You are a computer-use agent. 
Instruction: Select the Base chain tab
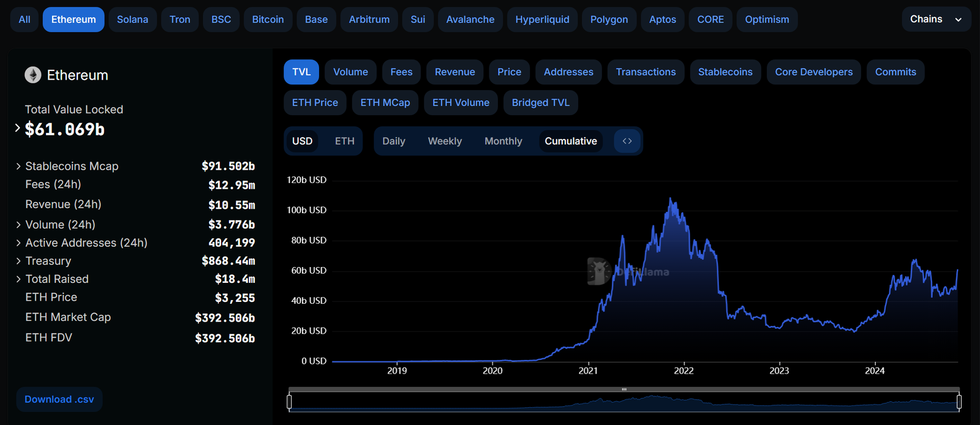pos(316,19)
